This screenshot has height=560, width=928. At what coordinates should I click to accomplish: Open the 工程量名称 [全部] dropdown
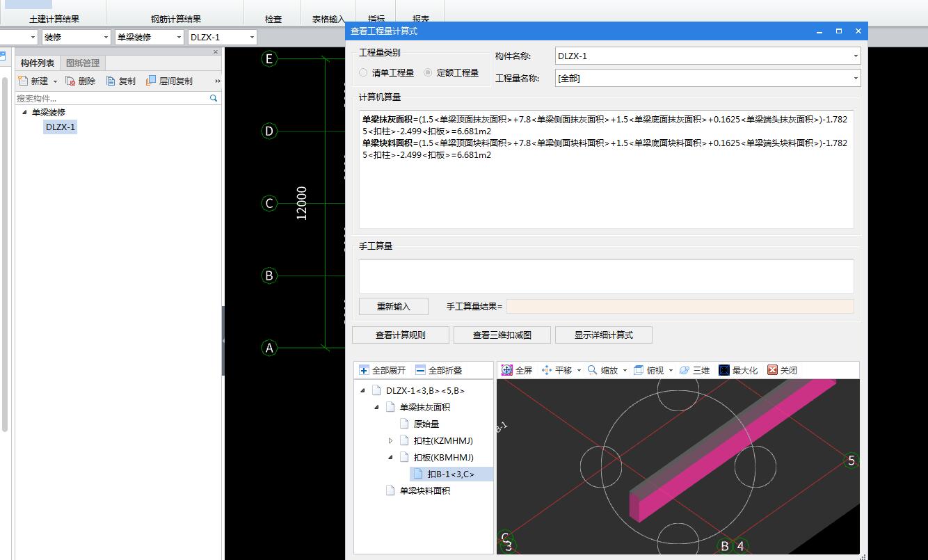click(x=856, y=79)
